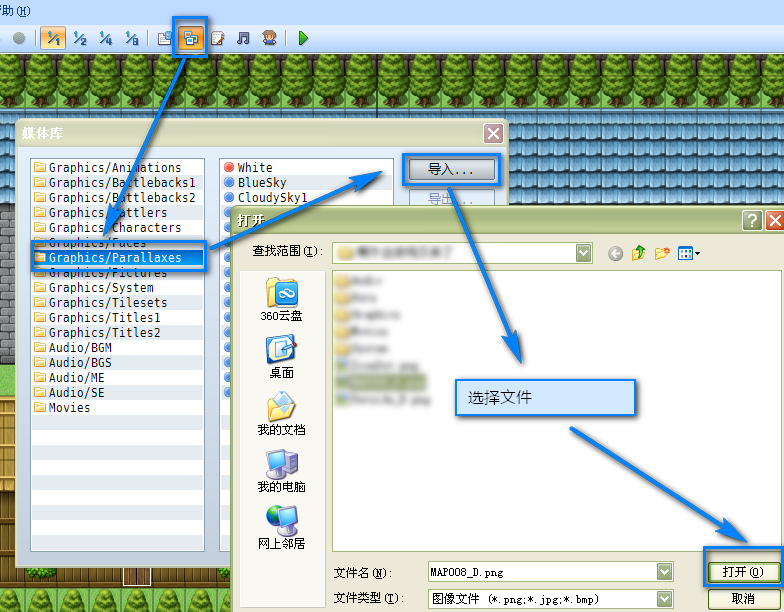The width and height of the screenshot is (784, 612).
Task: Open the 帮助(H) menu
Action: pyautogui.click(x=15, y=10)
